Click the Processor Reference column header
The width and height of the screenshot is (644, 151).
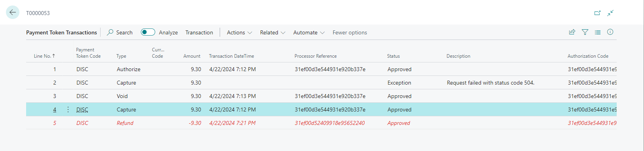click(315, 56)
